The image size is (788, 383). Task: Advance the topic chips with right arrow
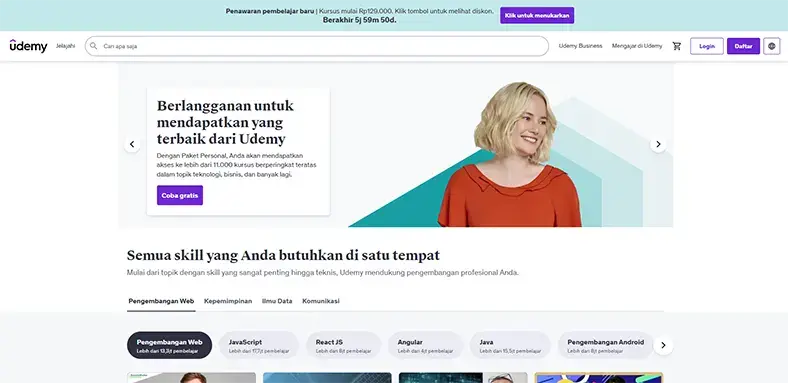pyautogui.click(x=663, y=345)
